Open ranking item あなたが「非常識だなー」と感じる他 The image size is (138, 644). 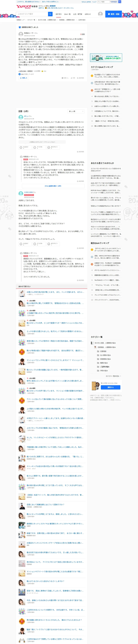click(x=107, y=90)
